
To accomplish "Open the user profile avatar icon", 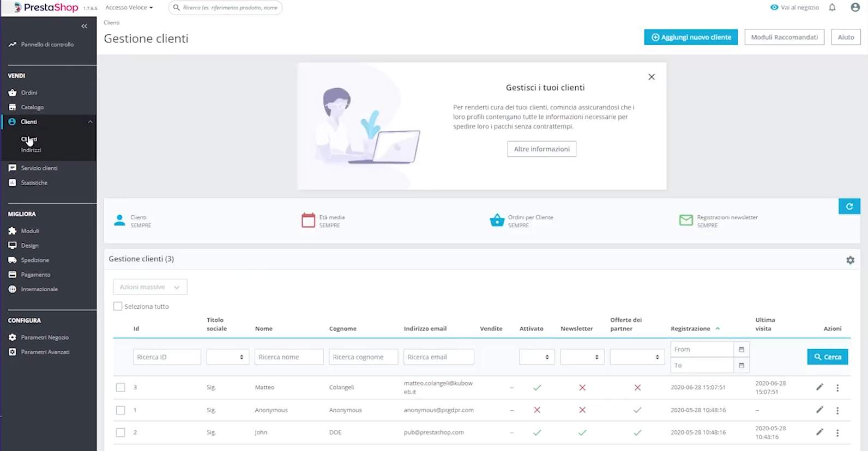I will [855, 8].
